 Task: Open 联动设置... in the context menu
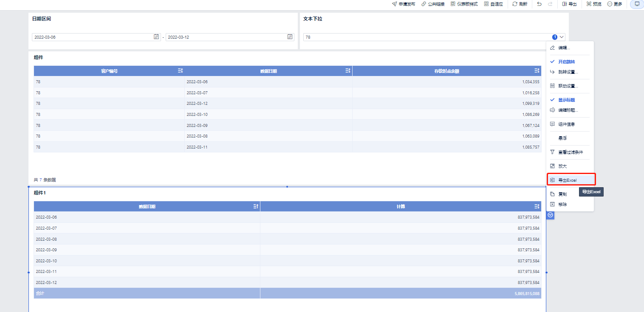[570, 86]
